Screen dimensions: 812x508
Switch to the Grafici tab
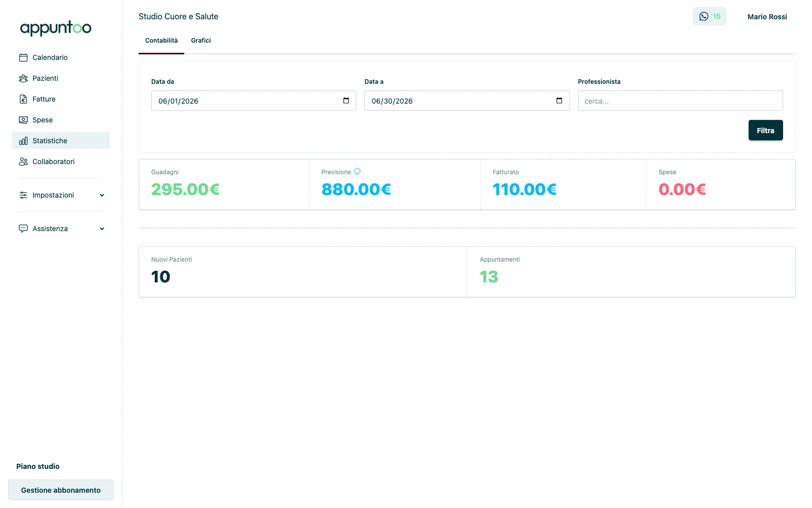point(201,41)
